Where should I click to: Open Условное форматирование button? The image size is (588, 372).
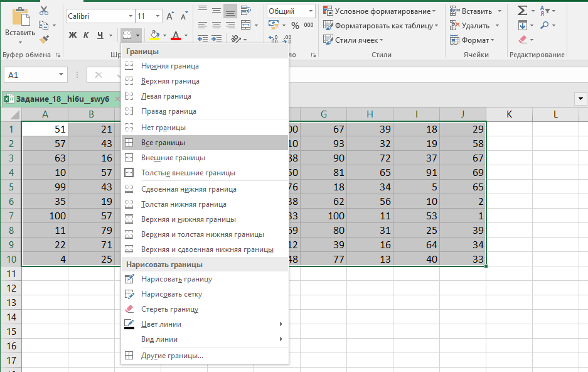[x=379, y=11]
